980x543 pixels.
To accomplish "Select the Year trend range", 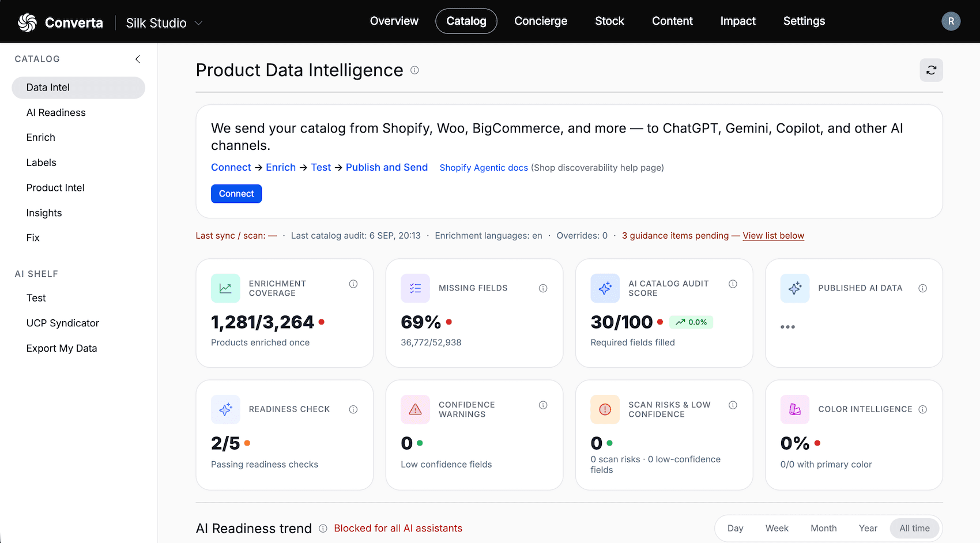I will [868, 528].
